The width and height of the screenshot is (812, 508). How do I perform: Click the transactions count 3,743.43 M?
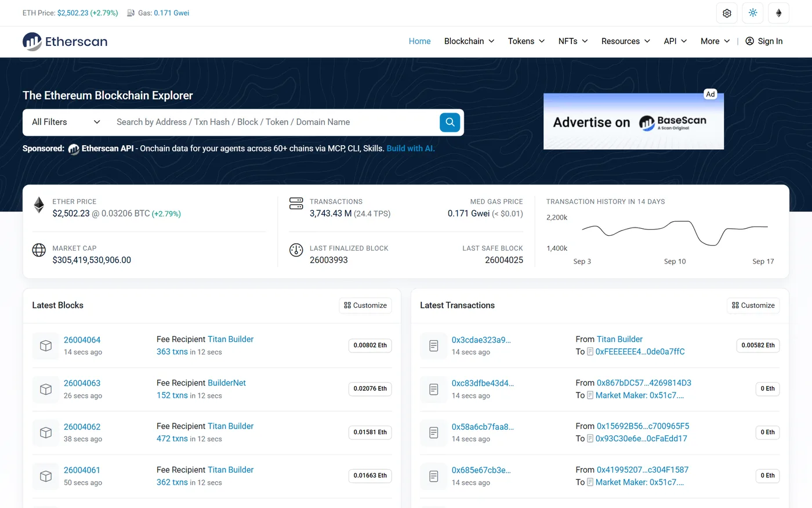pos(331,214)
